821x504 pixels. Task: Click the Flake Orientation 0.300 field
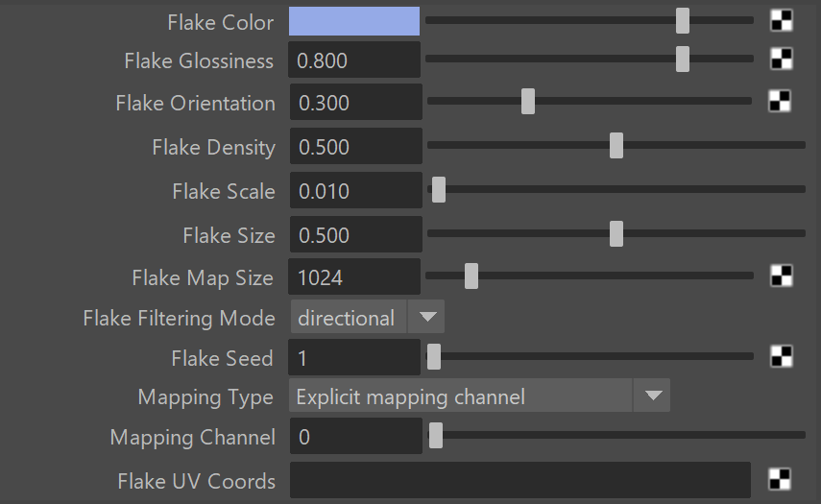(x=356, y=102)
